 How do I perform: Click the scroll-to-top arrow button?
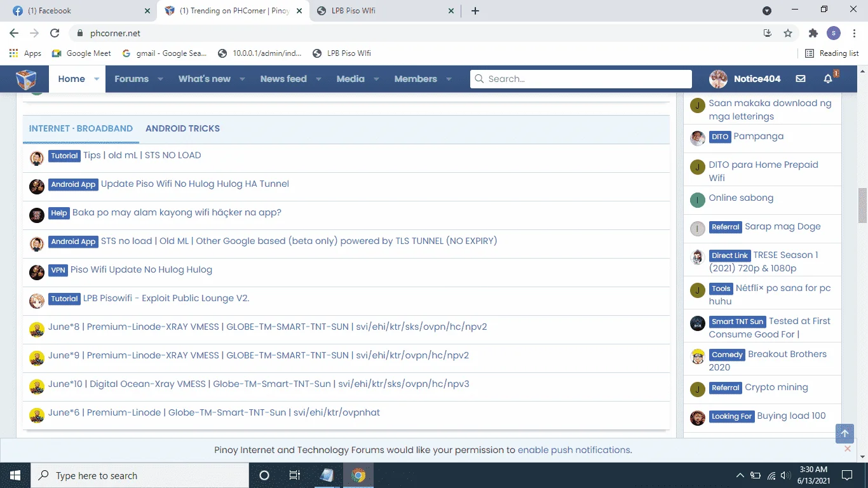pyautogui.click(x=844, y=433)
